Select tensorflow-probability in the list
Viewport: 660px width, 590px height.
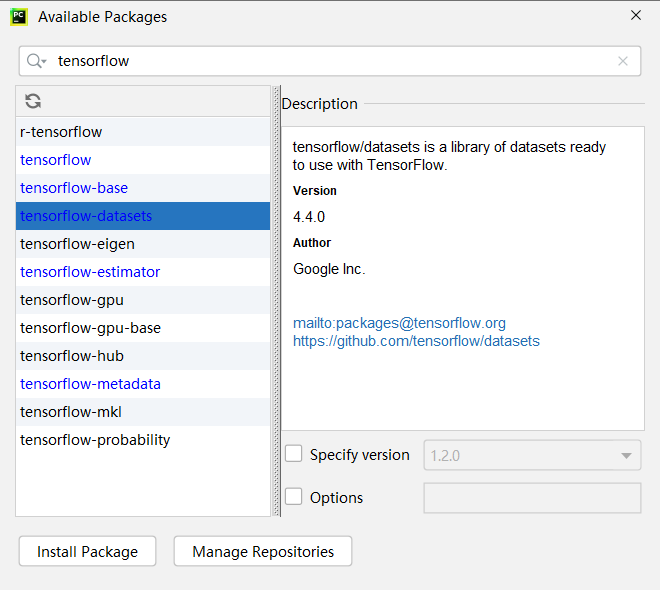point(95,440)
